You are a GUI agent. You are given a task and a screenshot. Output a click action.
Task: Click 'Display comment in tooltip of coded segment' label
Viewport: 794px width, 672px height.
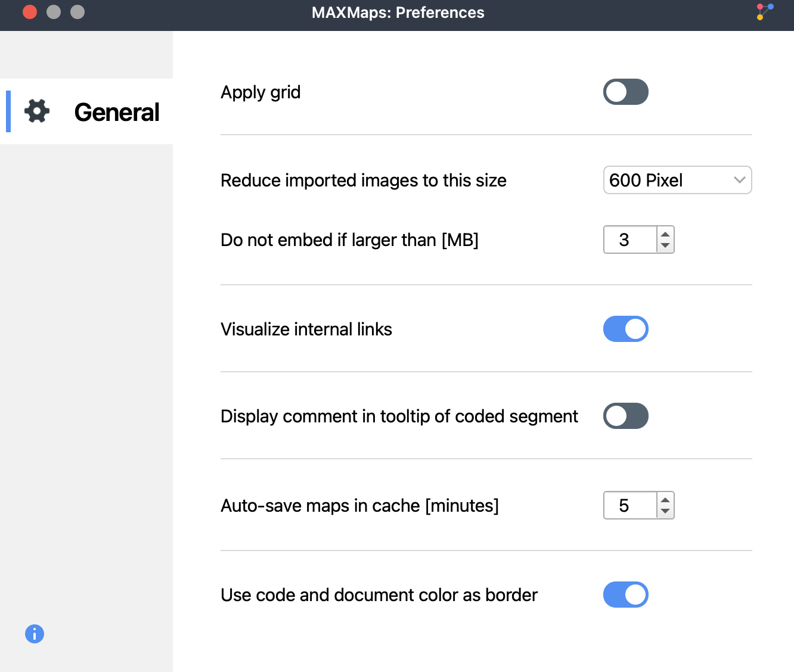tap(399, 416)
